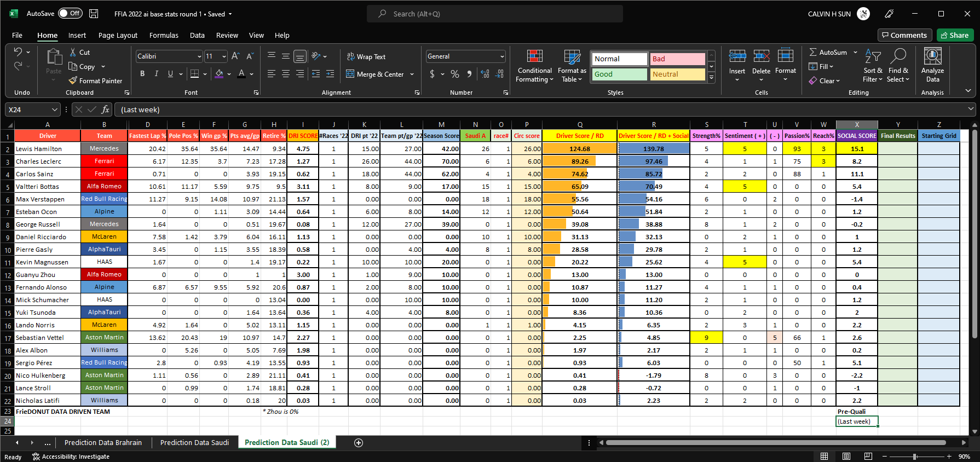
Task: Click Increase Decimal icon
Action: tap(485, 73)
